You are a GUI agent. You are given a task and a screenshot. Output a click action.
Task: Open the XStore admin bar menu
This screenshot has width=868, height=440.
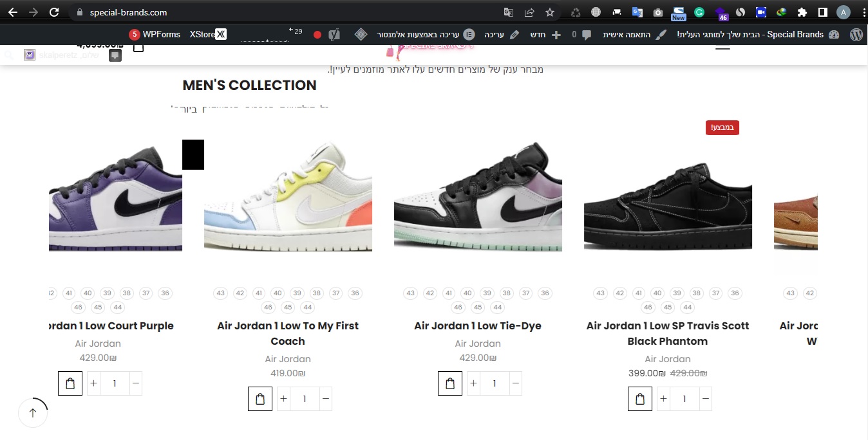(208, 35)
